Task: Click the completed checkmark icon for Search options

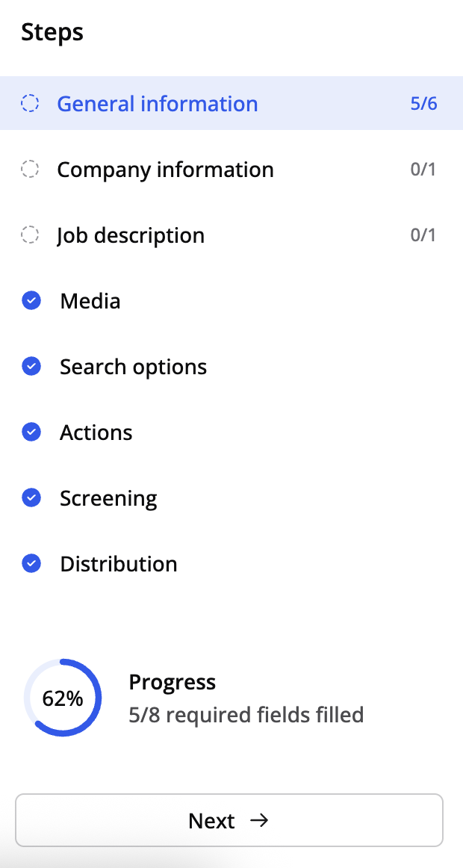Action: pyautogui.click(x=31, y=367)
